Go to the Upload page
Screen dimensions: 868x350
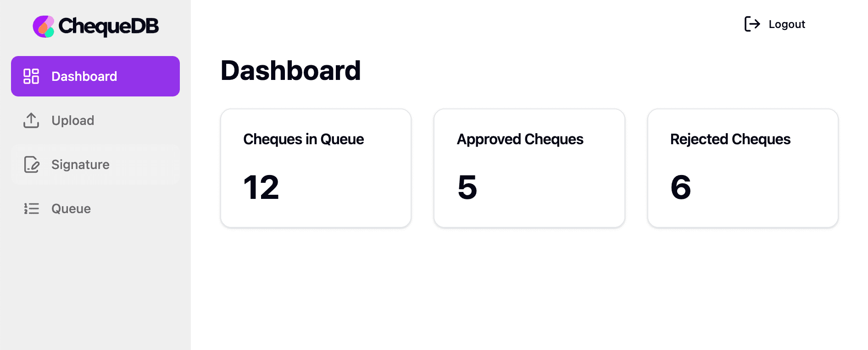coord(95,120)
